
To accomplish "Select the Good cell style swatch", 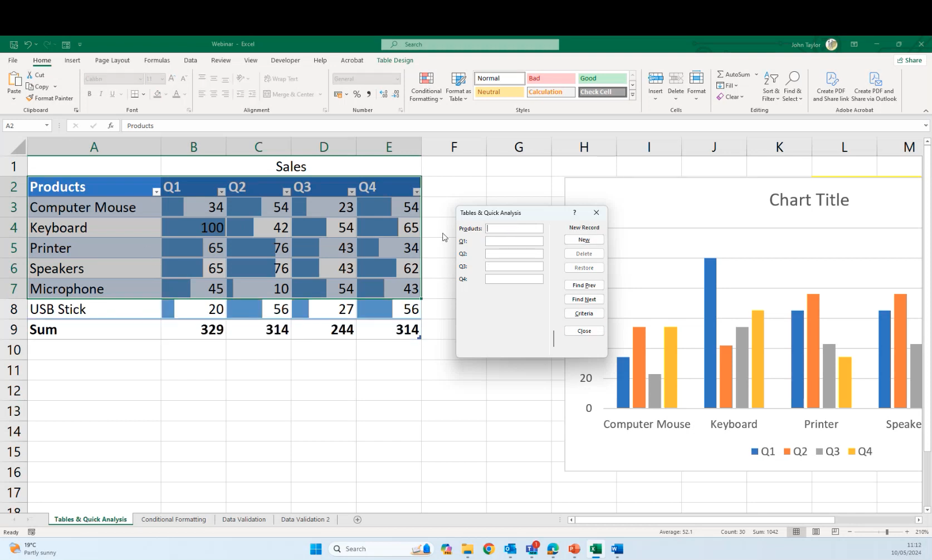I will click(602, 78).
